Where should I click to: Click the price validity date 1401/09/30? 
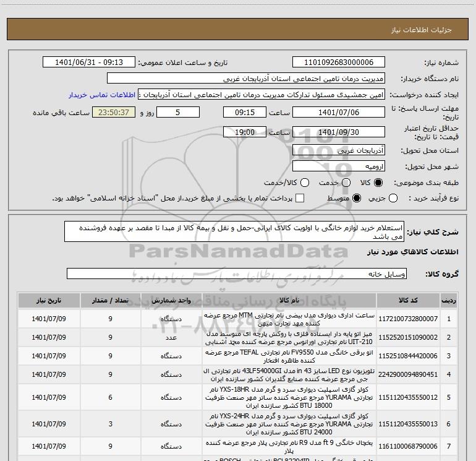(339, 132)
